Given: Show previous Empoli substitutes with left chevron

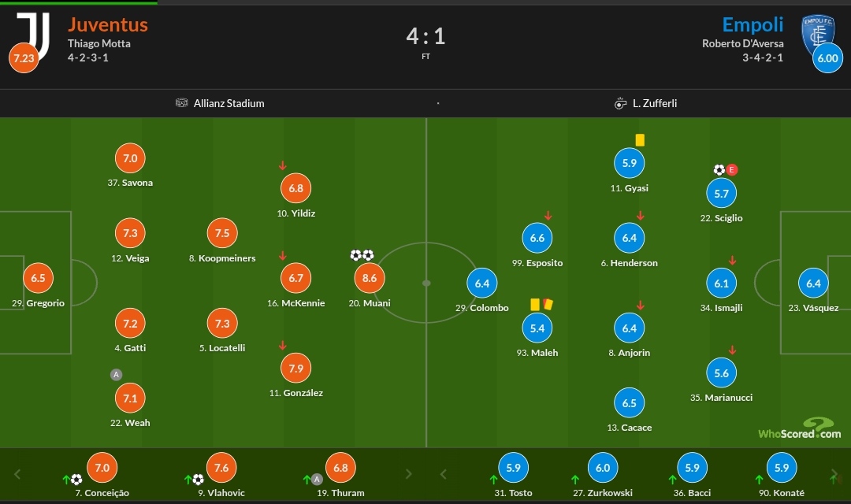Looking at the screenshot, I should (x=444, y=474).
